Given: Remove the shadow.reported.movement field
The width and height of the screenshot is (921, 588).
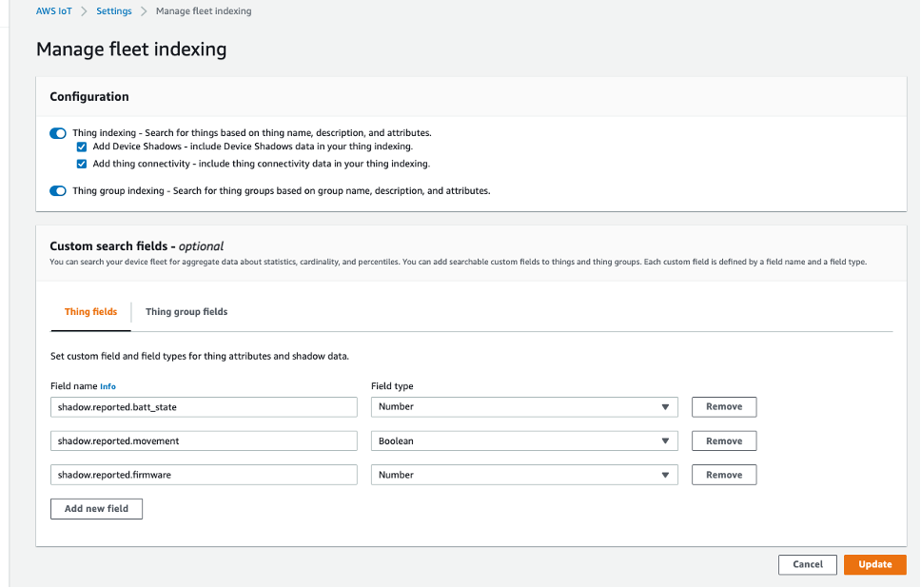Looking at the screenshot, I should 723,441.
